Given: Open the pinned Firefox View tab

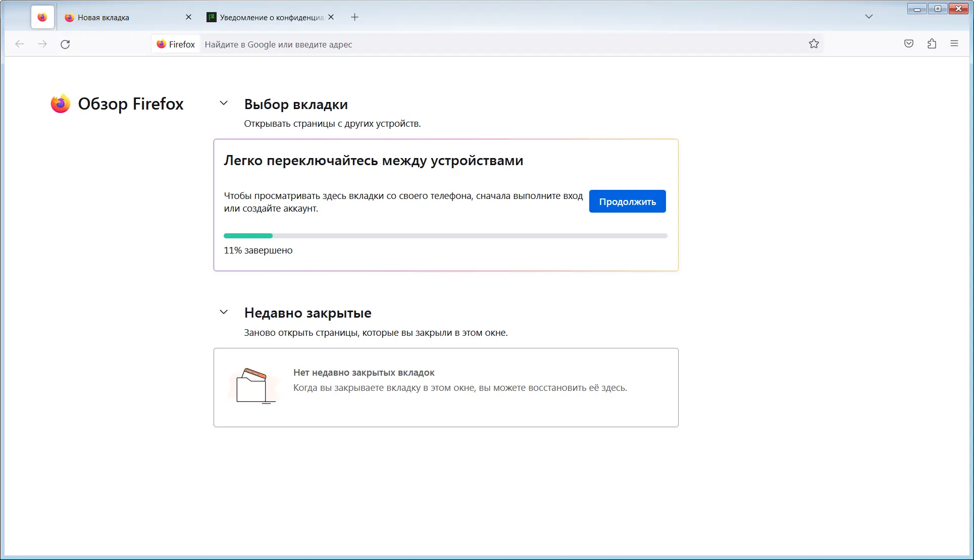Looking at the screenshot, I should [42, 17].
